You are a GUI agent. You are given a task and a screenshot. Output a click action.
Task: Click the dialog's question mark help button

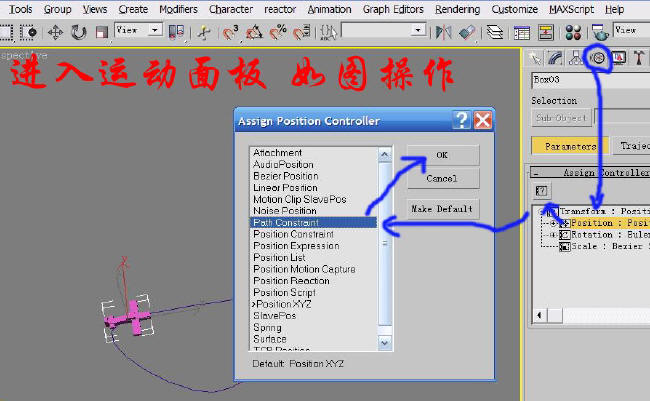pyautogui.click(x=461, y=121)
